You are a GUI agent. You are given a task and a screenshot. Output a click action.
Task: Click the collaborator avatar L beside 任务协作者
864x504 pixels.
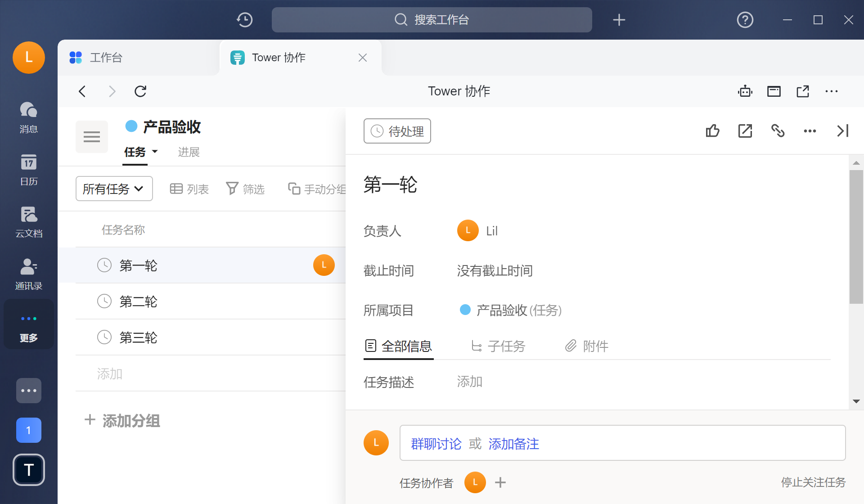475,482
